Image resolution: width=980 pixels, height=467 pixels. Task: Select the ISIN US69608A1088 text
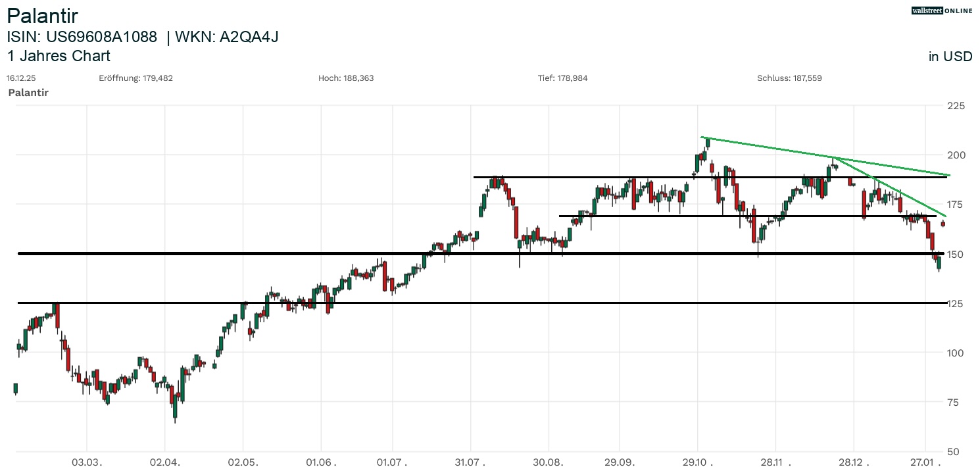coord(82,37)
